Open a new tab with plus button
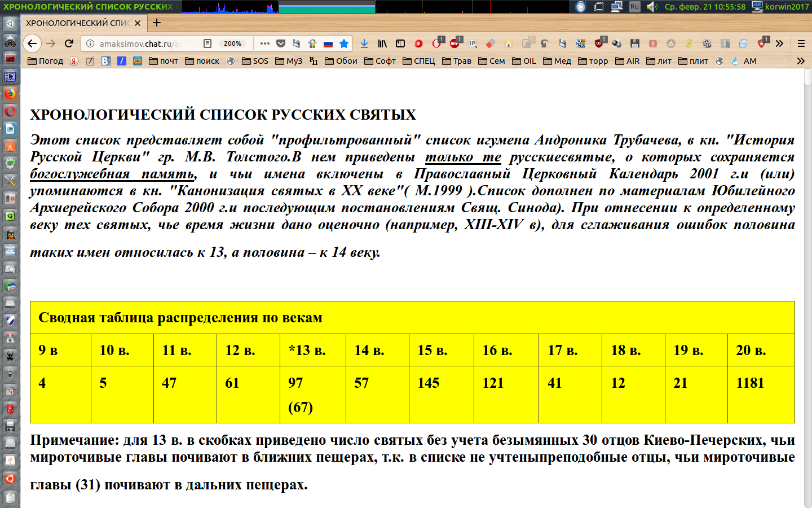812x508 pixels. 157,23
